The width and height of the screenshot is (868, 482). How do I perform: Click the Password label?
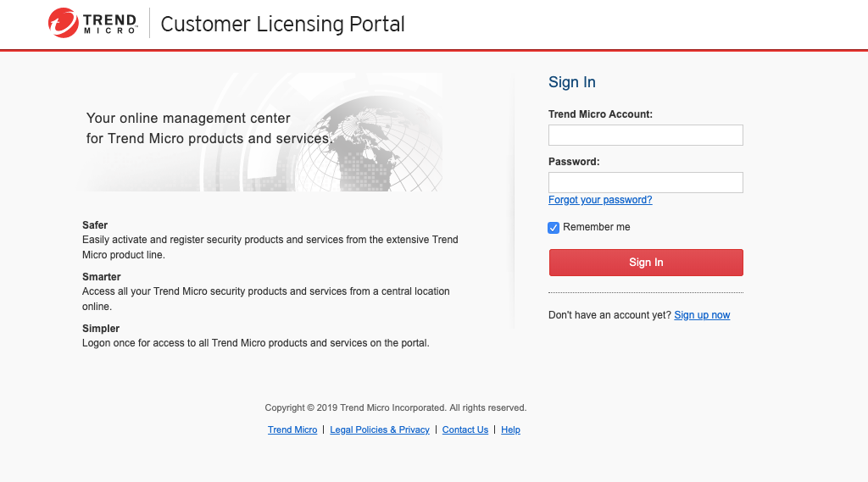[x=574, y=162]
